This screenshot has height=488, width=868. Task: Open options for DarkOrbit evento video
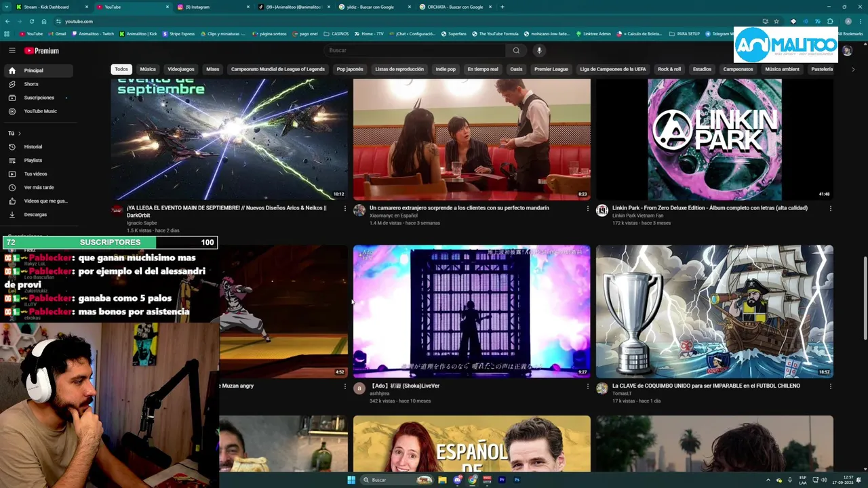point(344,208)
